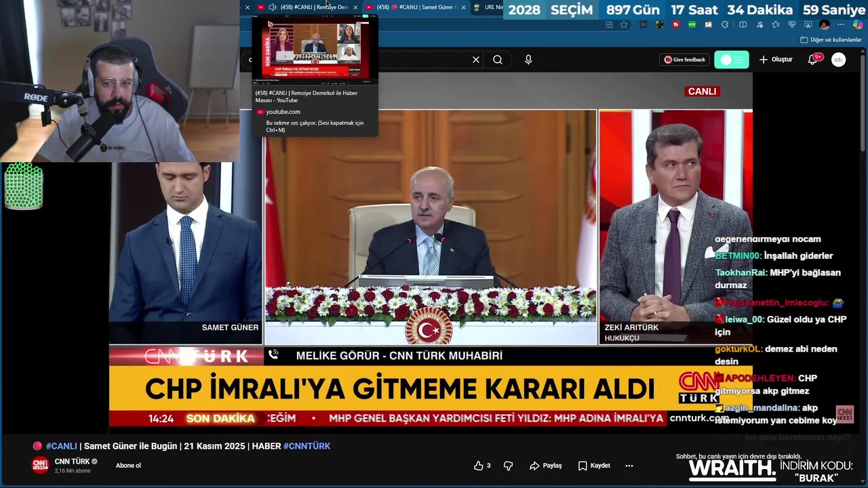This screenshot has height=488, width=868.
Task: Open the red TubeBuddy extension icon
Action: (x=676, y=24)
